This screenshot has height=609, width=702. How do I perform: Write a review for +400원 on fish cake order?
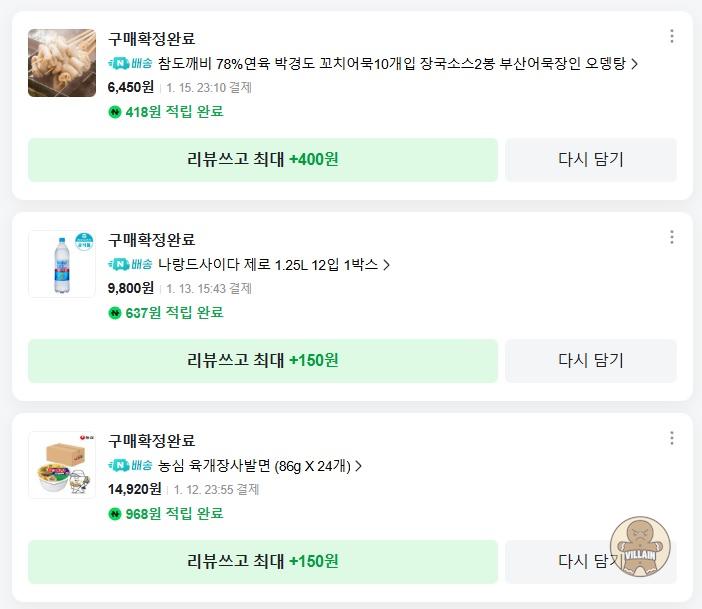262,160
